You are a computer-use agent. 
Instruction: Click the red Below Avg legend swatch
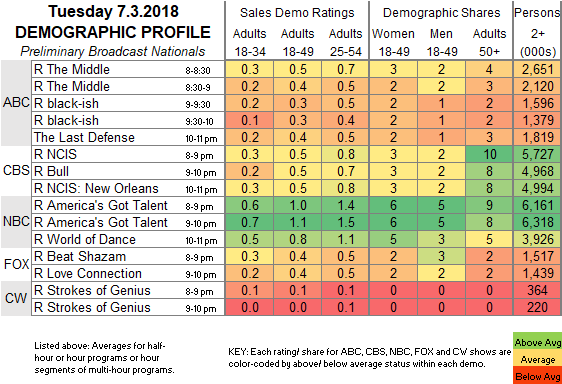coord(537,376)
